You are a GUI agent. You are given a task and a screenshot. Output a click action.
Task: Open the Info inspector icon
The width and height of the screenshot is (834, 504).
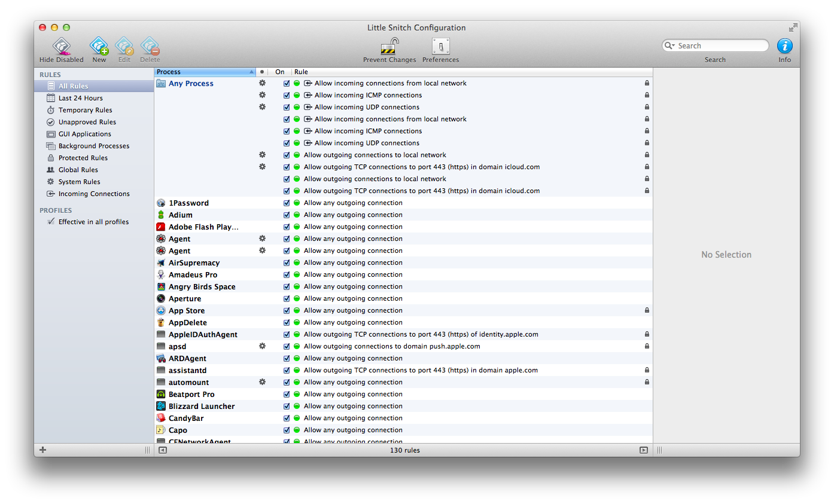[784, 47]
